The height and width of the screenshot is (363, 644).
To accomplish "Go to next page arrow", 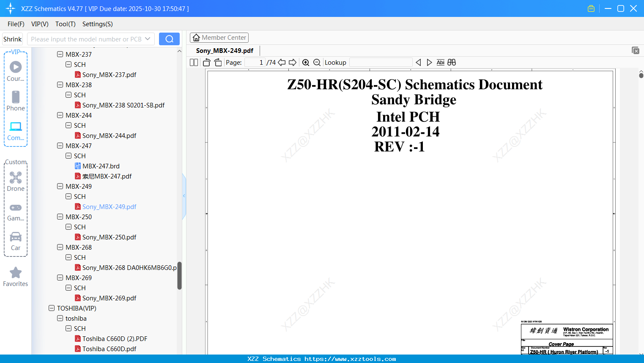I will (293, 63).
